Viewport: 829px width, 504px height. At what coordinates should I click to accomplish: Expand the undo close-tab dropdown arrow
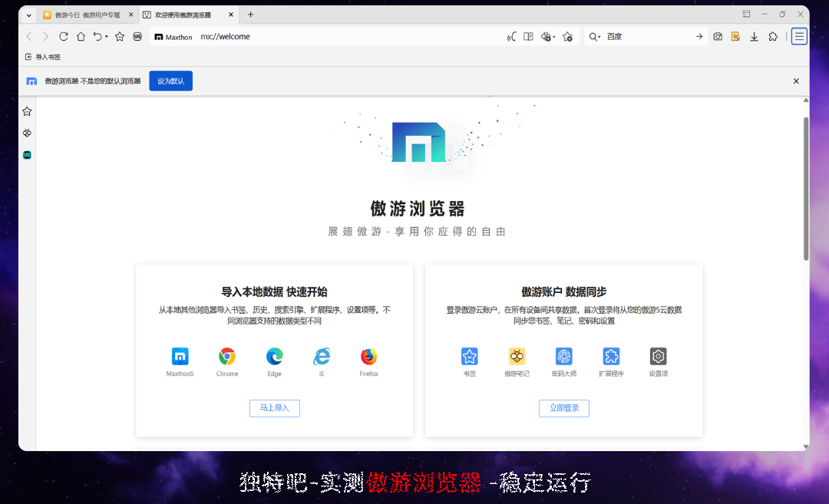pyautogui.click(x=107, y=37)
